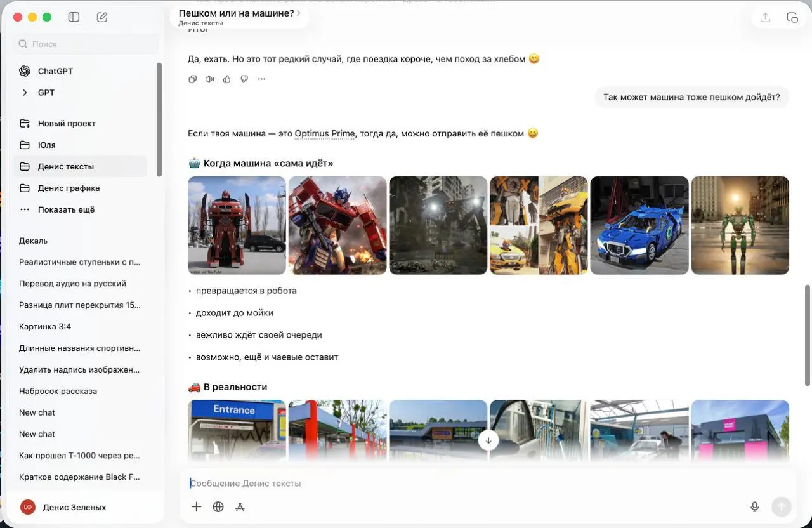The width and height of the screenshot is (812, 528).
Task: Copy the assistant response
Action: (193, 79)
